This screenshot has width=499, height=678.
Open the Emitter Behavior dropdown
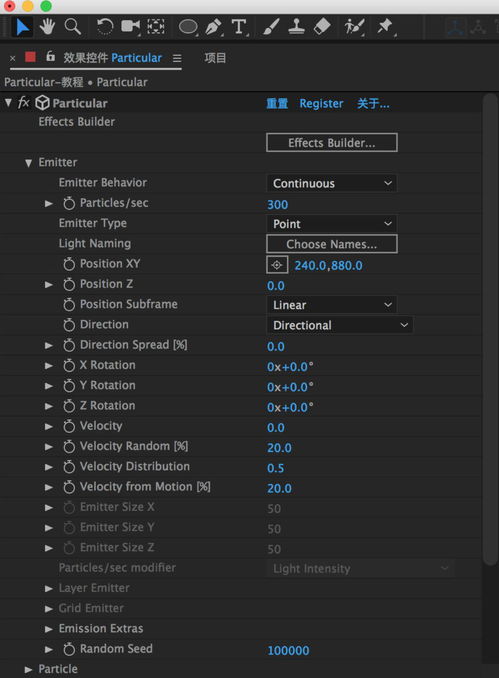332,183
